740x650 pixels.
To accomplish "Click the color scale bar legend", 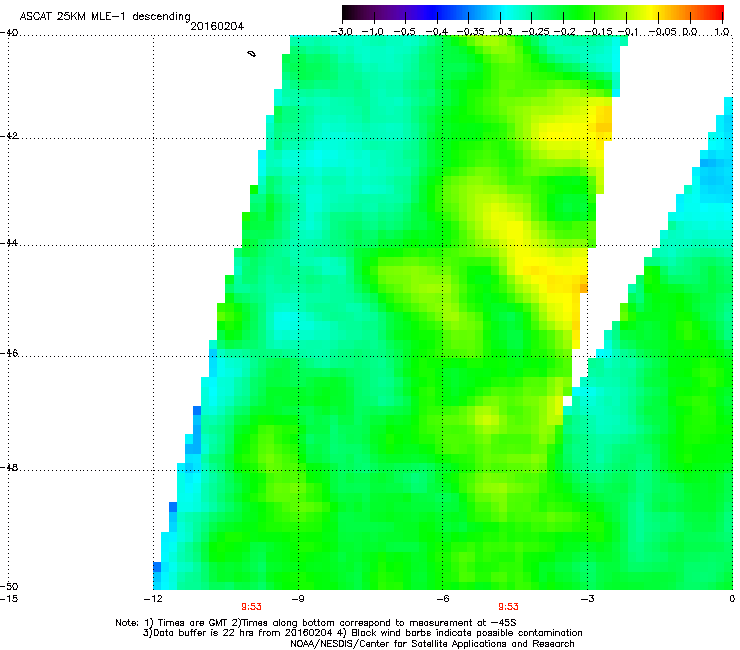I will tap(533, 13).
